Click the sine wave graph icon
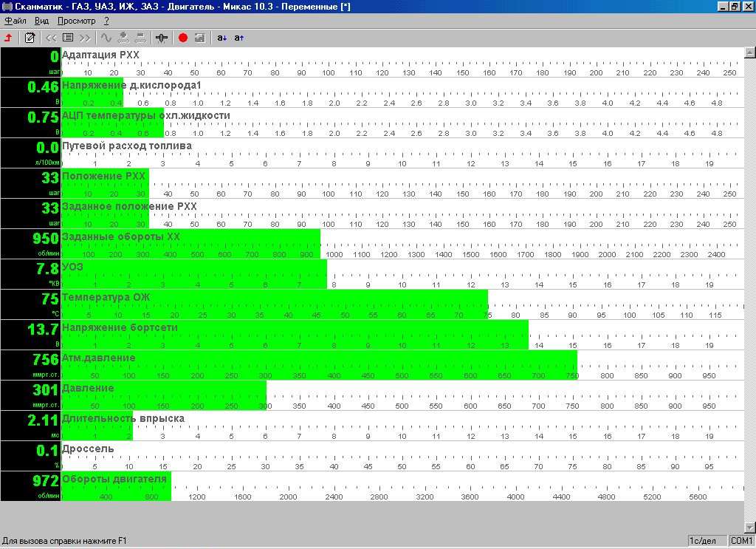756x549 pixels. [106, 38]
